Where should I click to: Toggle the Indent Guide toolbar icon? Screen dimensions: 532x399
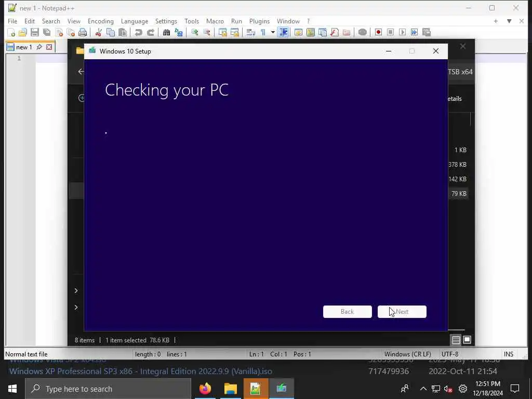pos(283,33)
